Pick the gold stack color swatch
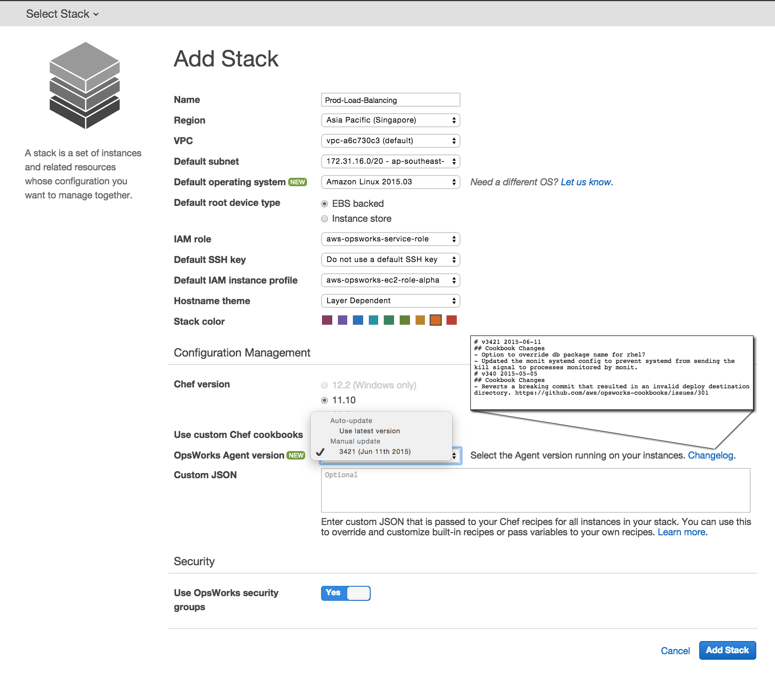This screenshot has width=775, height=700. pyautogui.click(x=420, y=320)
